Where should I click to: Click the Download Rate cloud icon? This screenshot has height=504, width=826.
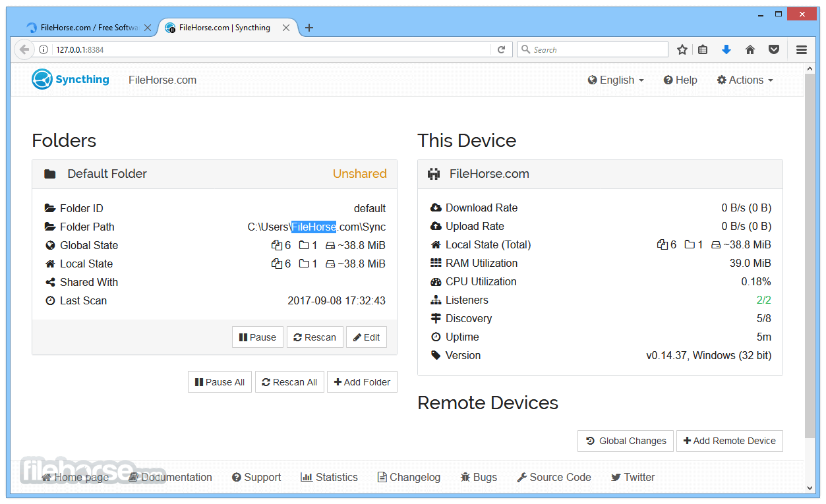click(x=436, y=208)
